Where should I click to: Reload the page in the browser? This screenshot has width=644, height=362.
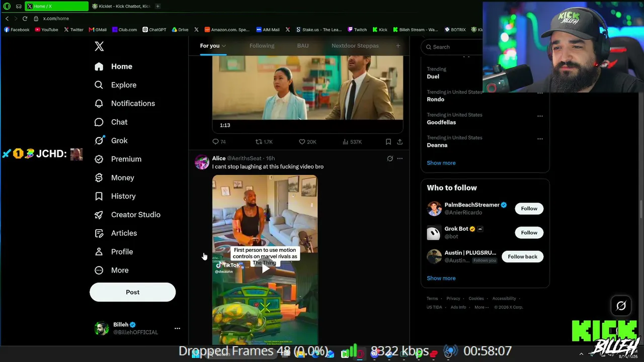pyautogui.click(x=25, y=19)
